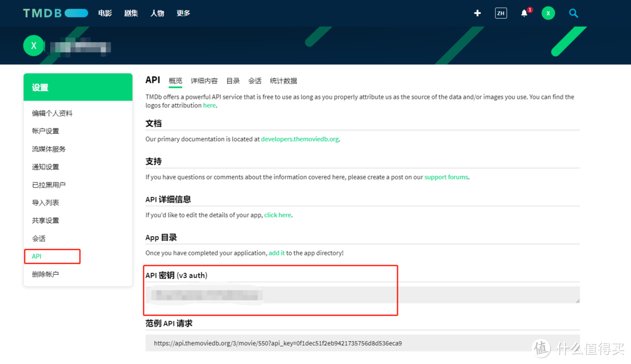Viewport: 631px width, 364px height.
Task: Open the user avatar menu in header
Action: (x=548, y=13)
